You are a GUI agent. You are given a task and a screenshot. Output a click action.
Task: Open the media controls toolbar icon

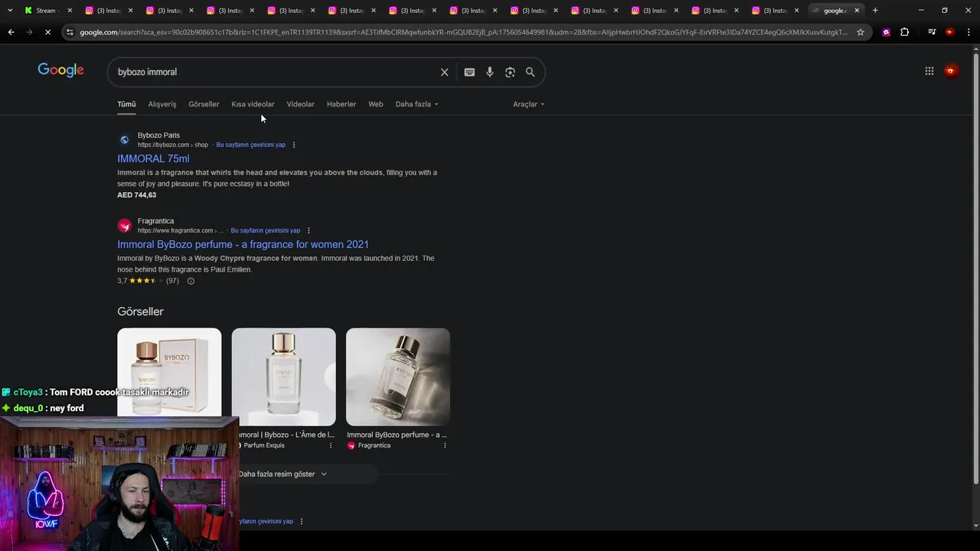coord(932,32)
